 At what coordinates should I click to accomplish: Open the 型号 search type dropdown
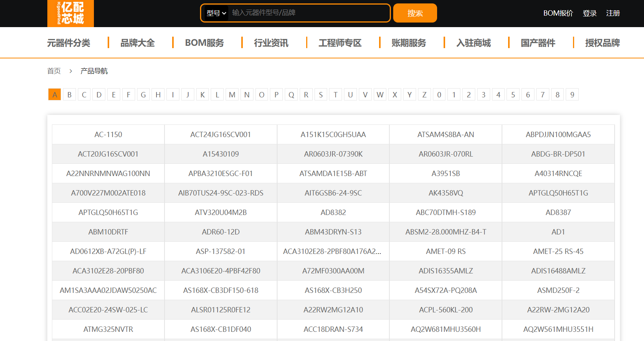[x=216, y=13]
